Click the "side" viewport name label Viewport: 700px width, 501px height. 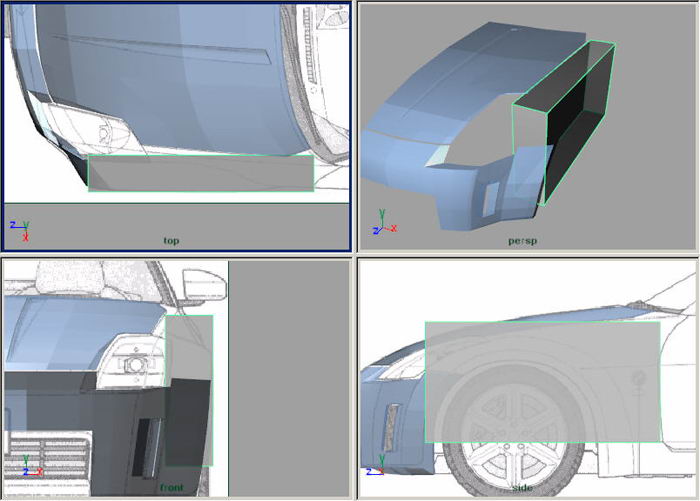(522, 488)
